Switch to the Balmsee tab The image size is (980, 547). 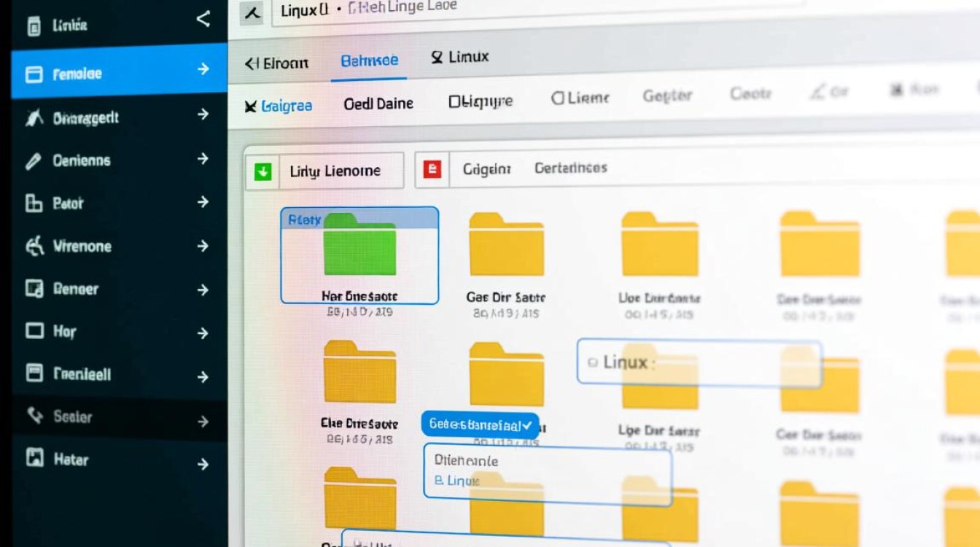pyautogui.click(x=369, y=61)
